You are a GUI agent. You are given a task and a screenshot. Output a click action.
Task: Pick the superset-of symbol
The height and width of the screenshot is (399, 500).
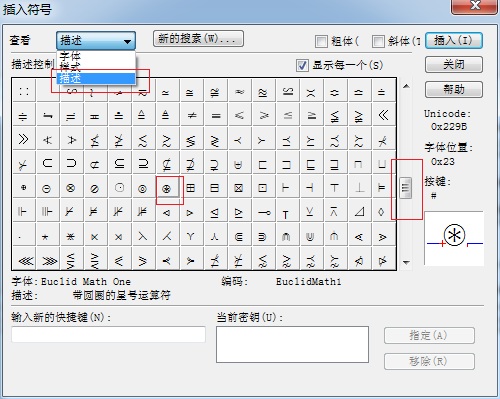(71, 163)
